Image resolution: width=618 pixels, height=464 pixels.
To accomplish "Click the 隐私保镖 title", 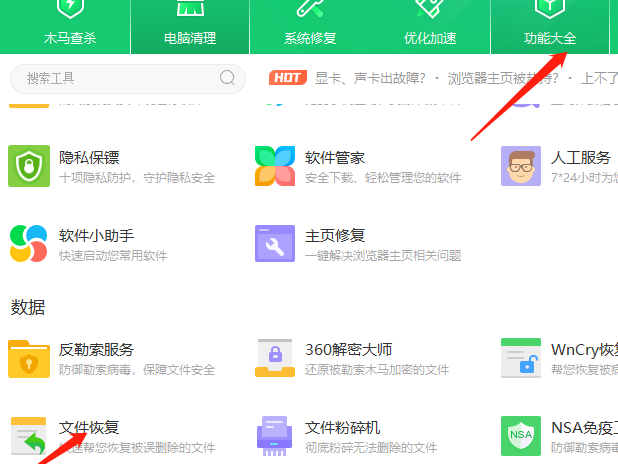I will click(x=89, y=158).
